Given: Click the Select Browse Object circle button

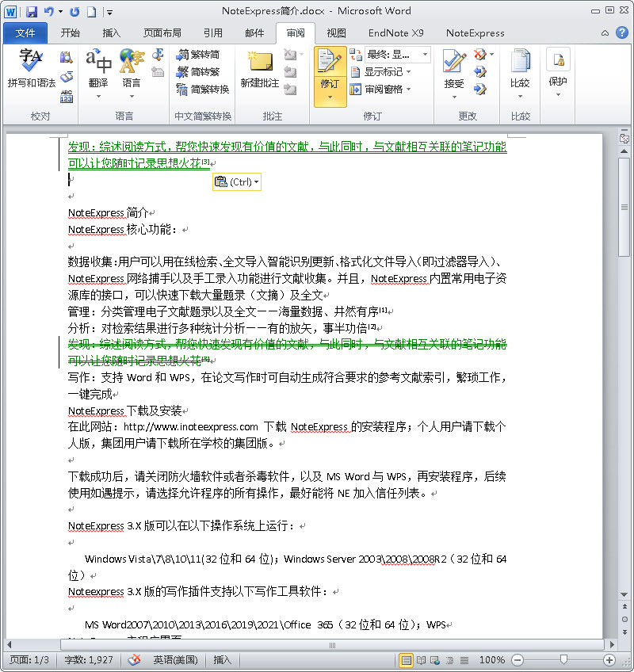Looking at the screenshot, I should tap(624, 619).
